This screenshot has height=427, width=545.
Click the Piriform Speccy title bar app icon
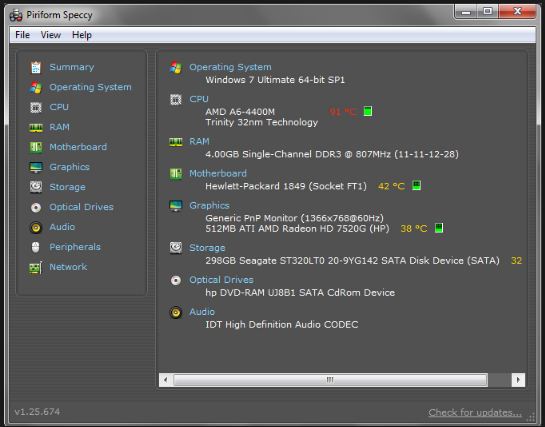(16, 15)
